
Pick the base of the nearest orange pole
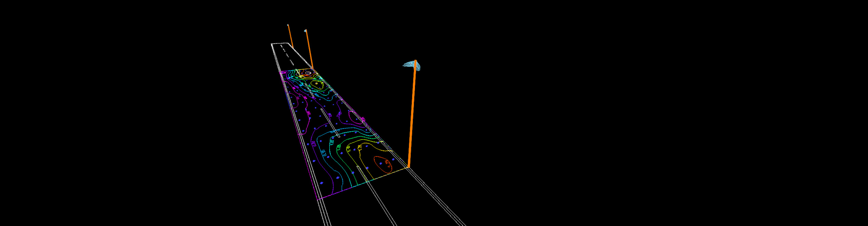point(409,167)
